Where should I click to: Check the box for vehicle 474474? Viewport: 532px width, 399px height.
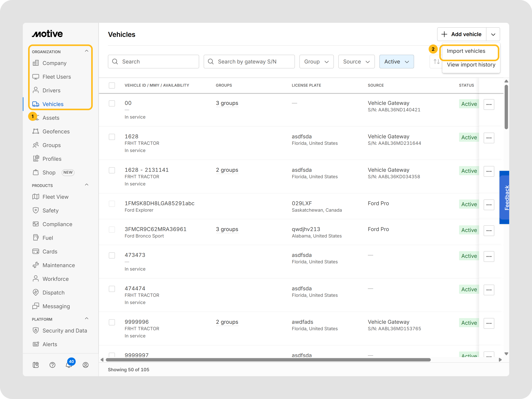(x=112, y=289)
